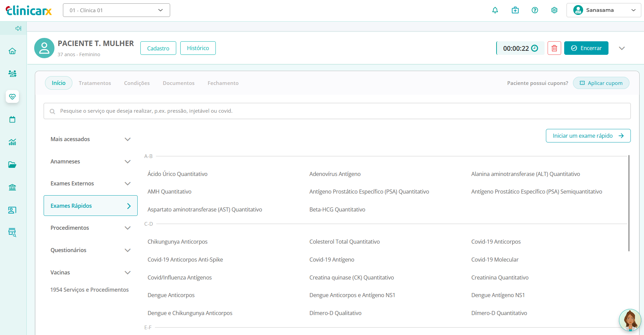Open the Sanasama user menu
The image size is (644, 335).
(604, 10)
